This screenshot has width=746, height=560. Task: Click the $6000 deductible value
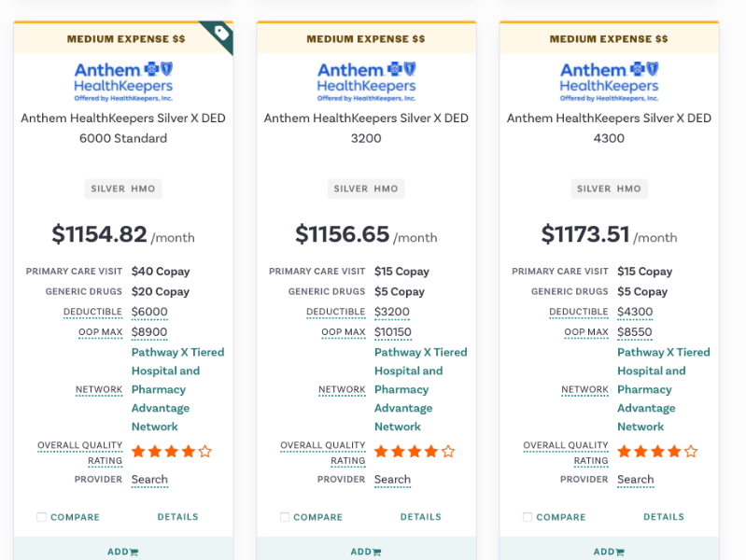coord(149,313)
